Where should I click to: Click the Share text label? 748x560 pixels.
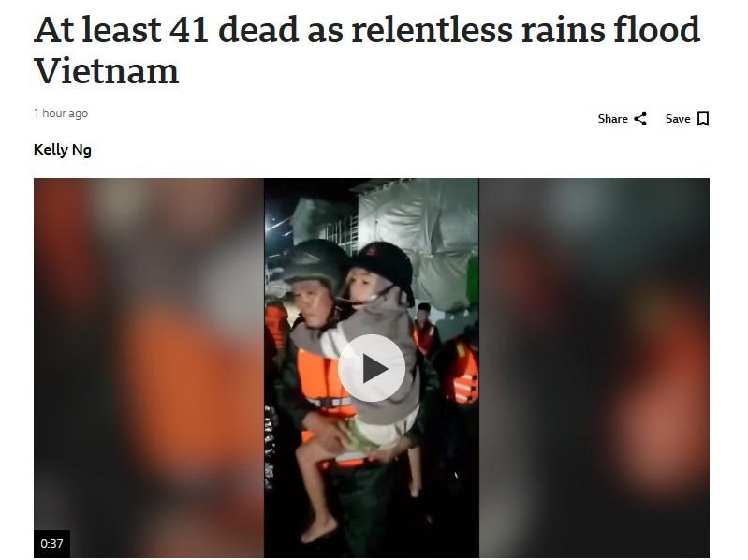tap(612, 119)
